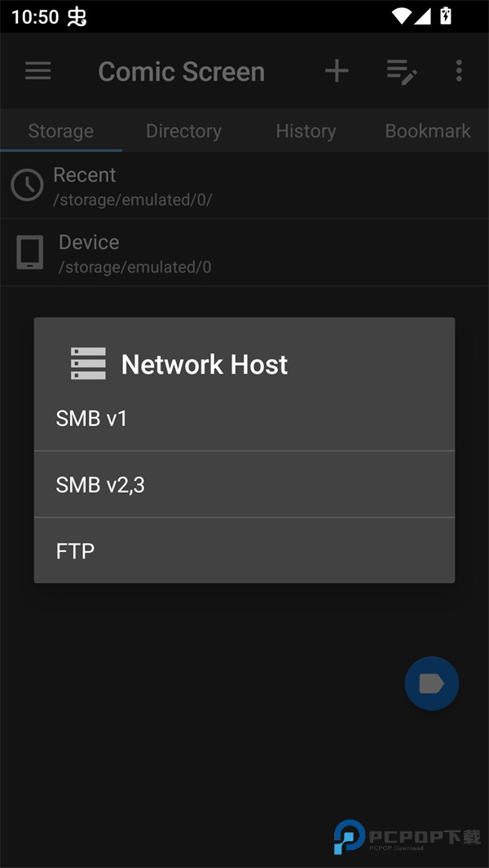
Task: Tap the Comic Screen title
Action: [181, 72]
